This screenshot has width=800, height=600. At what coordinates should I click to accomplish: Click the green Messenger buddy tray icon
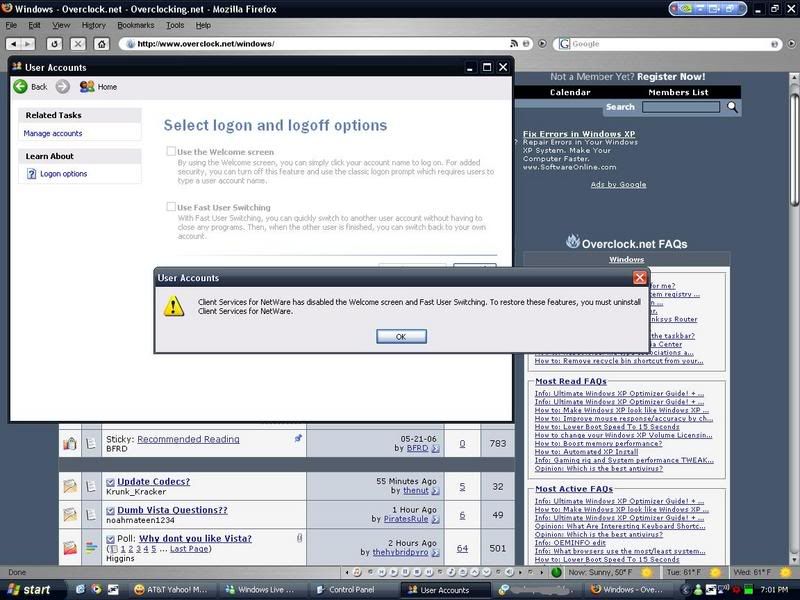pos(698,590)
